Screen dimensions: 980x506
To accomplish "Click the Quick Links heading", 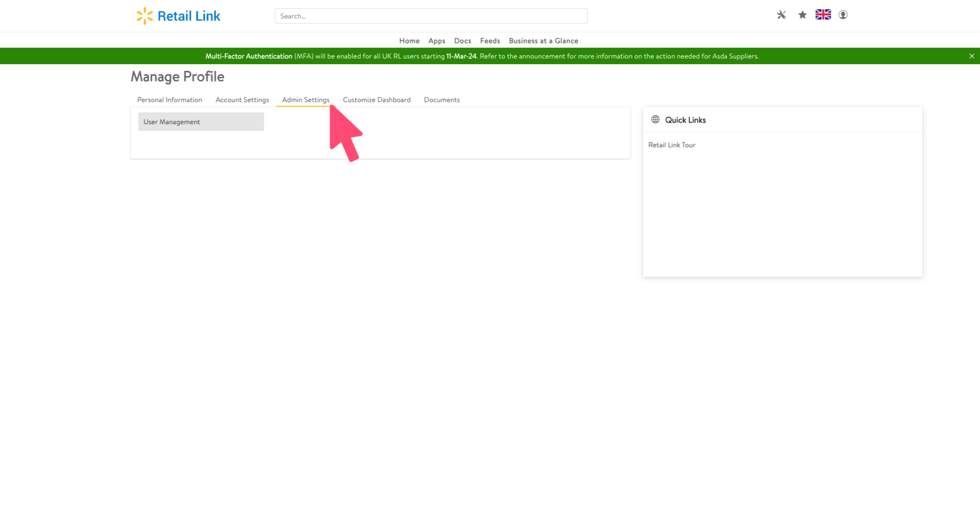I will pos(685,120).
